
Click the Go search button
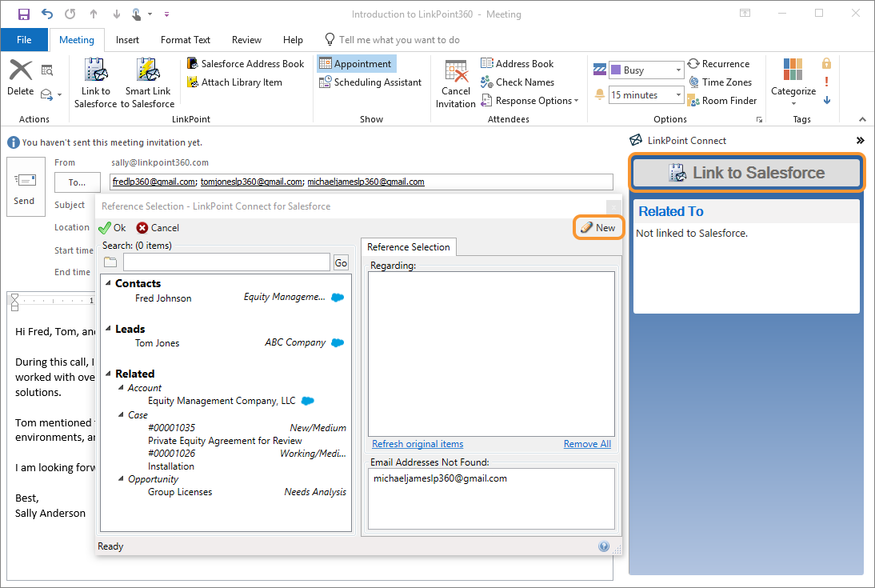341,262
